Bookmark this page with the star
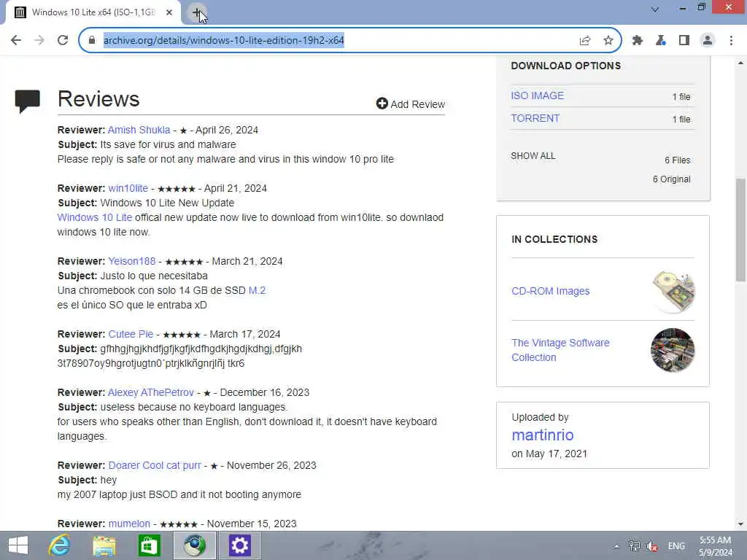Image resolution: width=747 pixels, height=560 pixels. click(608, 41)
